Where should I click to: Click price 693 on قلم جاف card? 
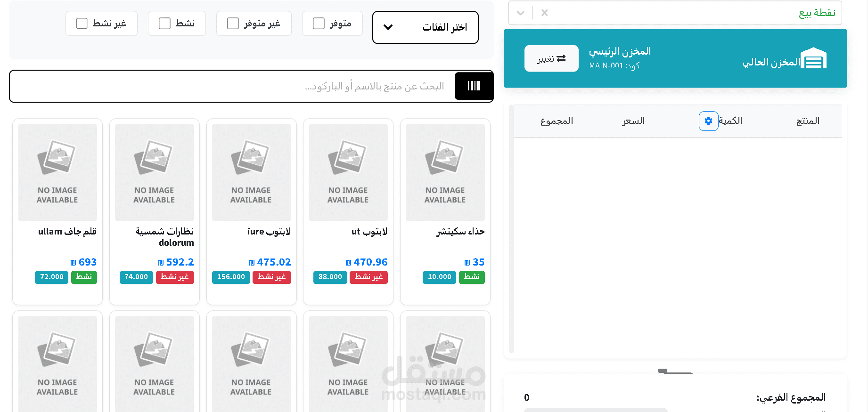tap(83, 262)
